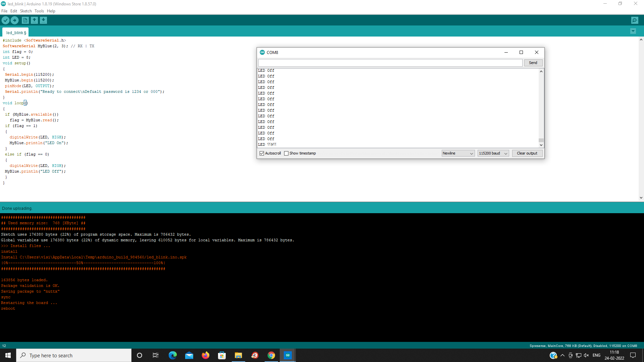Click the taskbar search box
The image size is (644, 362).
point(74,355)
